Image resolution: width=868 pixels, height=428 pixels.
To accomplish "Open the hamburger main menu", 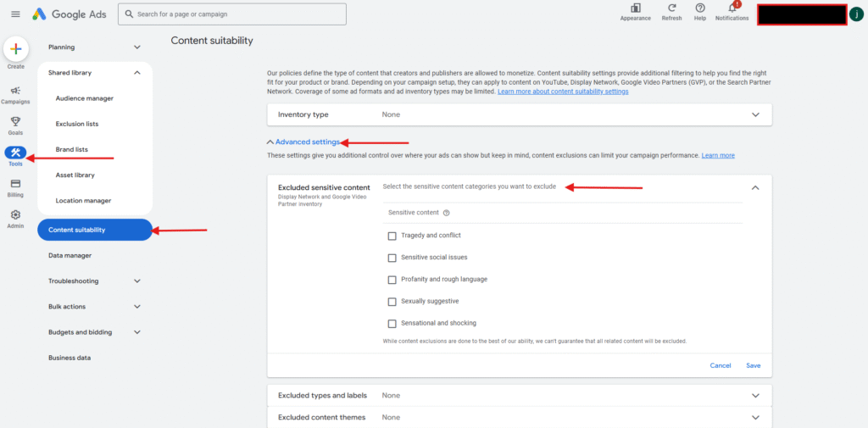I will pos(15,14).
